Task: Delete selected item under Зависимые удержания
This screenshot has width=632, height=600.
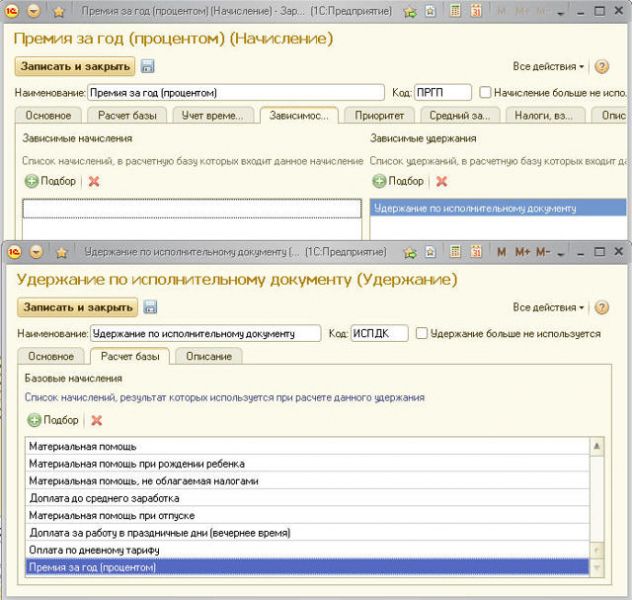Action: pos(442,181)
